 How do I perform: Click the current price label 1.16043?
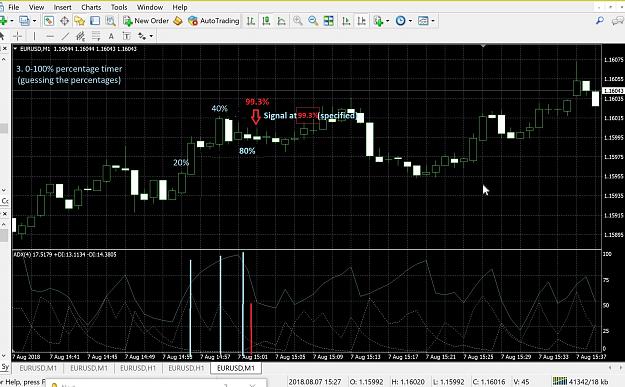pyautogui.click(x=613, y=91)
